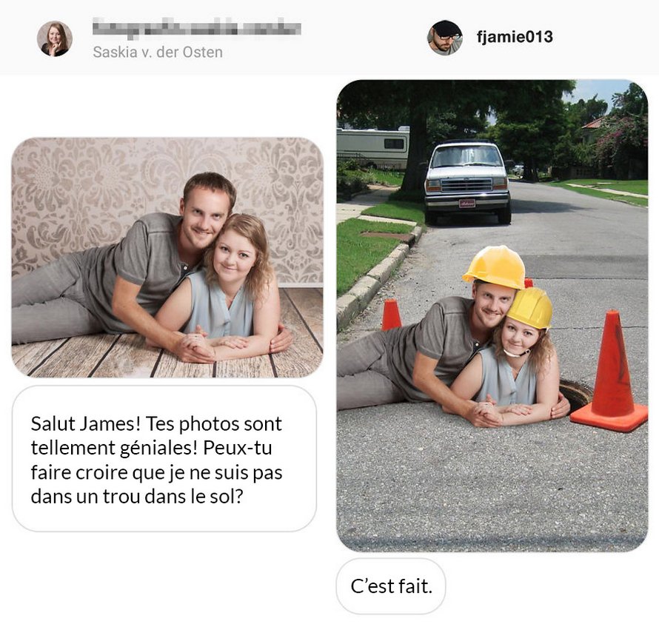The width and height of the screenshot is (659, 644).
Task: Select the Salut James message bubble
Action: [164, 459]
